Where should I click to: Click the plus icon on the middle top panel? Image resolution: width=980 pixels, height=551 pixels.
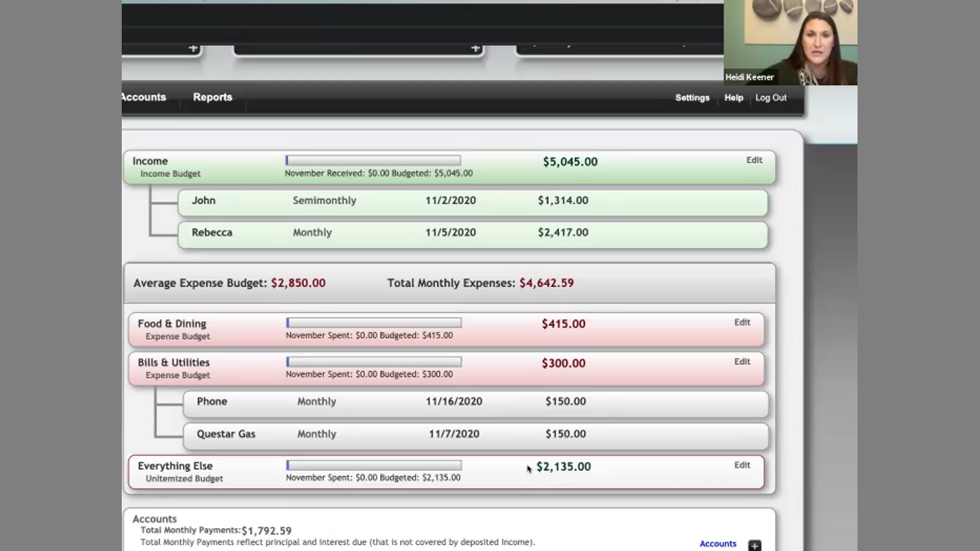[475, 49]
